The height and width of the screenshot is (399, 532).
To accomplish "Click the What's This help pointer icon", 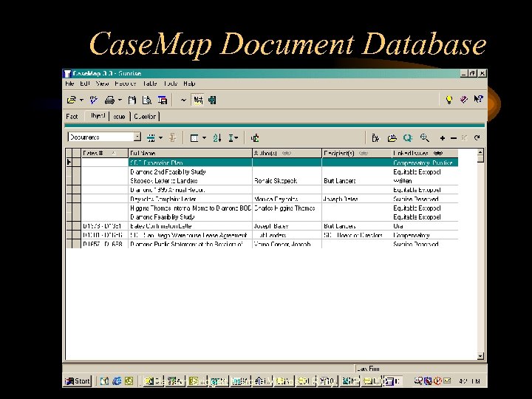I will pos(478,99).
